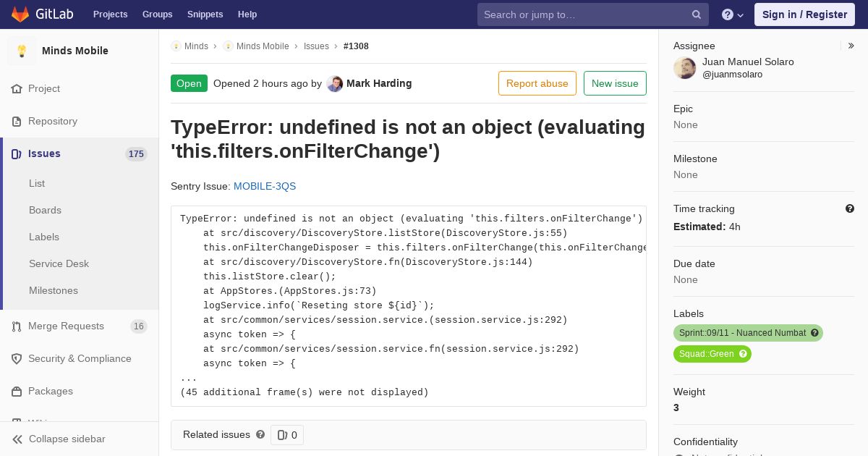
Task: Click Time tracking help icon
Action: (x=850, y=208)
